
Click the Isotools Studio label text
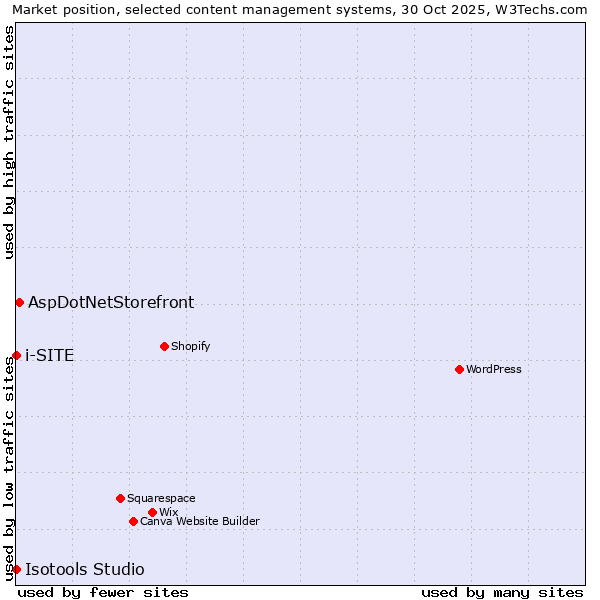(84, 569)
